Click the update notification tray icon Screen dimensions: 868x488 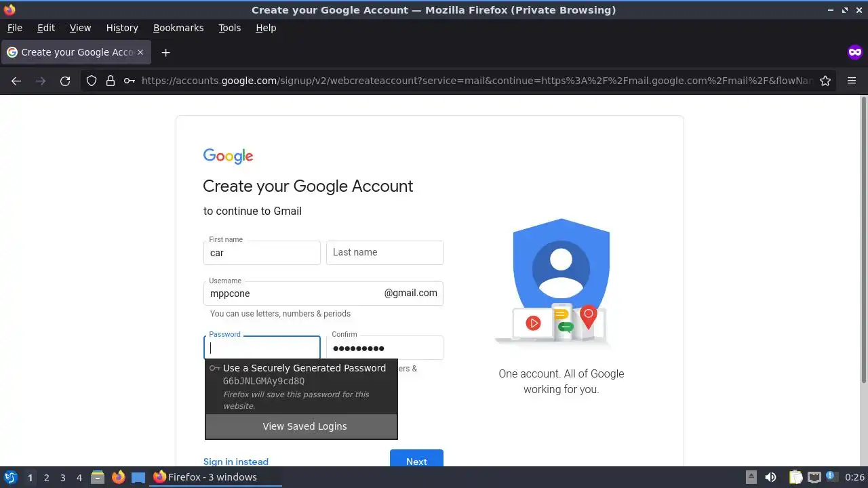coord(831,477)
